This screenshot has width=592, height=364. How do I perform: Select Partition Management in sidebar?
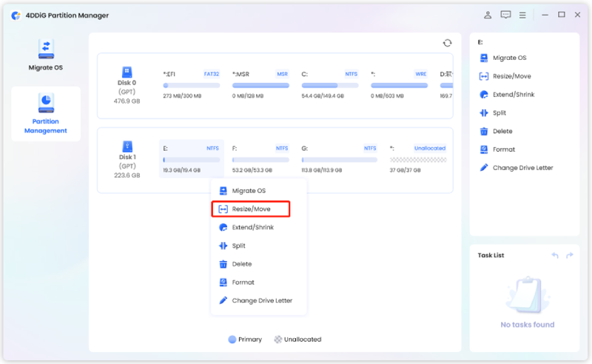pyautogui.click(x=46, y=114)
